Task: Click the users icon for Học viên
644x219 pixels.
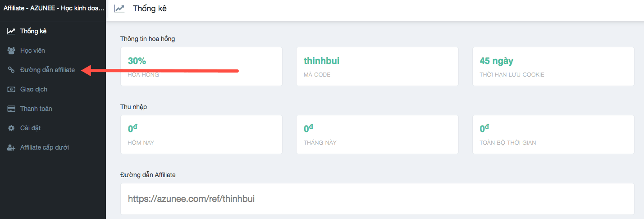Action: (x=11, y=50)
